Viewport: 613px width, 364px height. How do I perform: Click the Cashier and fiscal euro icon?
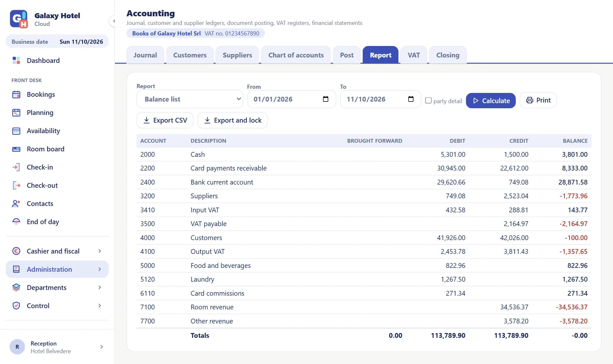pyautogui.click(x=16, y=251)
